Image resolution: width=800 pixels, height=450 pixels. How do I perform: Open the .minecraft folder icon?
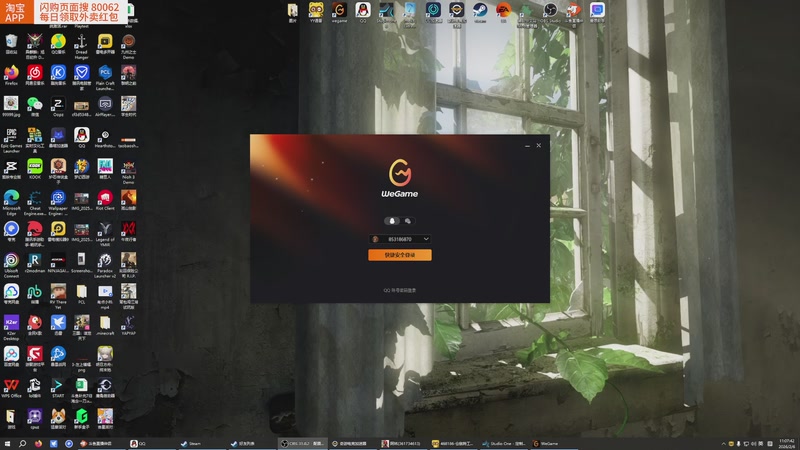[x=105, y=325]
